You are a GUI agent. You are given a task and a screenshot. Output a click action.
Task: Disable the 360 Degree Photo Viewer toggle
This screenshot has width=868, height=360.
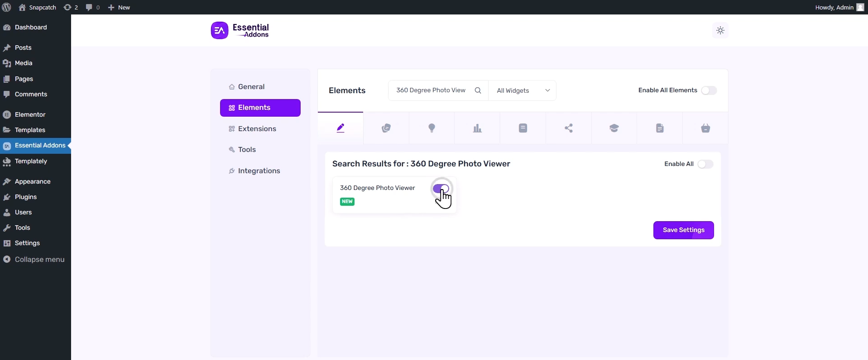(441, 189)
